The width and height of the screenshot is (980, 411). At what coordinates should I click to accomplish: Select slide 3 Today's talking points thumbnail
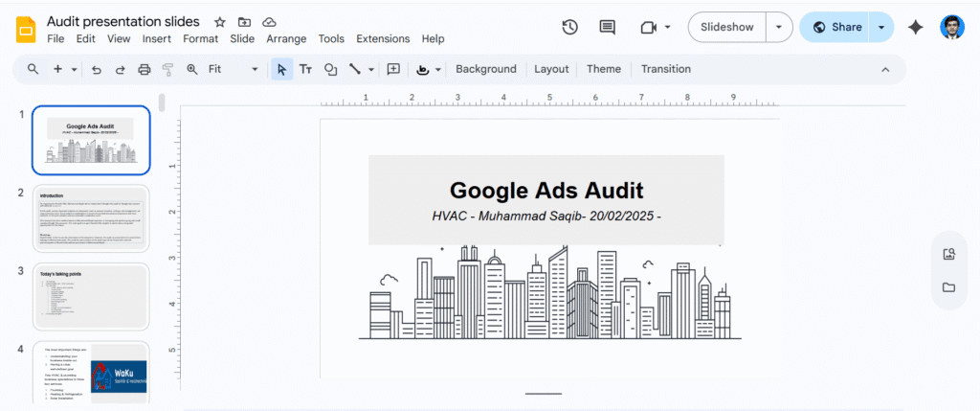click(x=91, y=297)
